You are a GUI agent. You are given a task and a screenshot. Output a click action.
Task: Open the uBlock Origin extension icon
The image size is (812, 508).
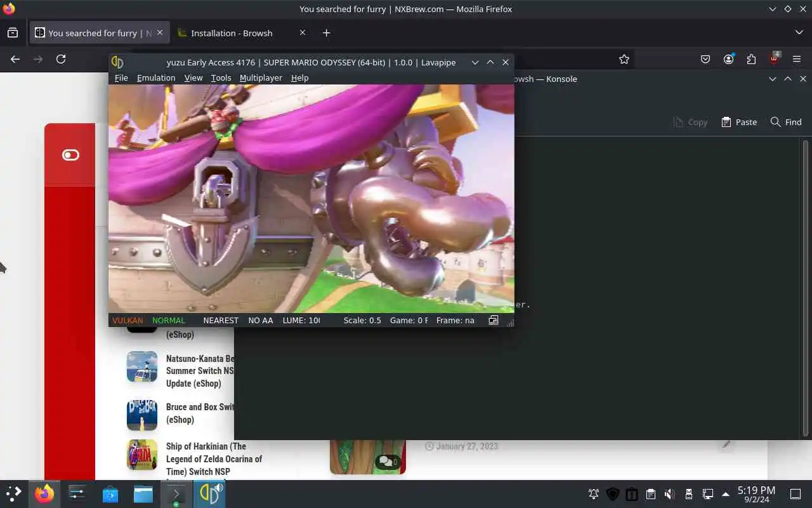click(774, 58)
